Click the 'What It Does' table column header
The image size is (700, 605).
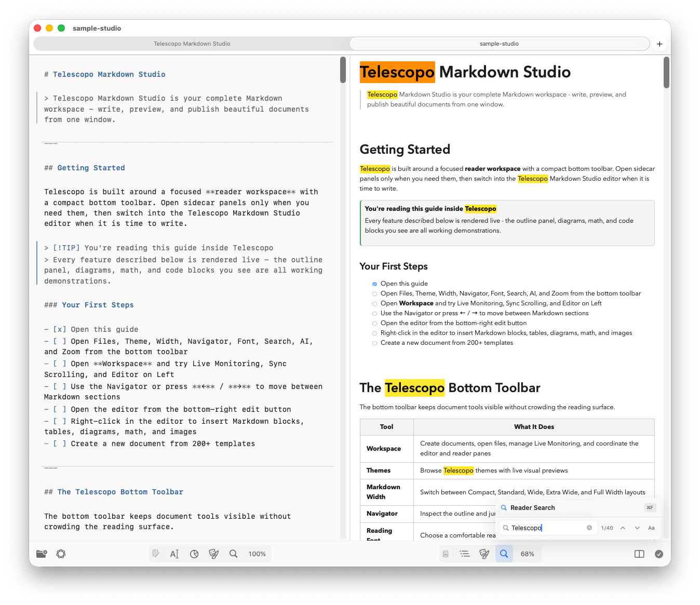[534, 427]
